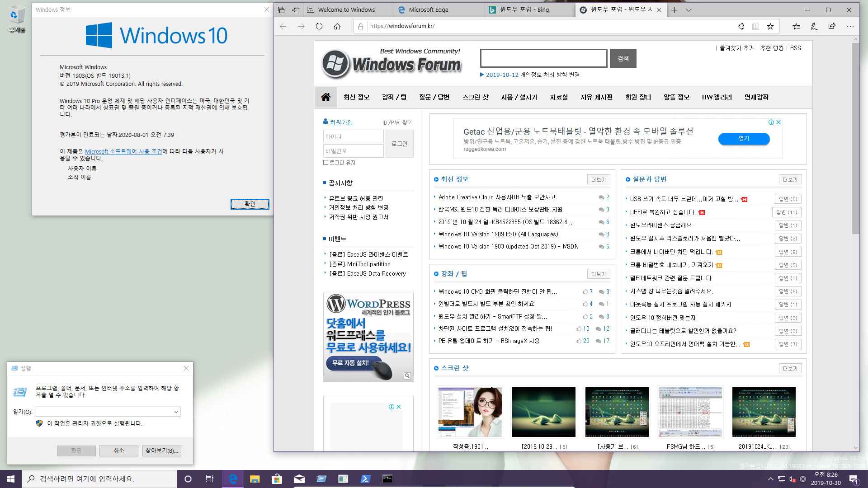Viewport: 868px width, 488px height.
Task: Open the FSMG님 하드... screenshot thumbnail
Action: click(690, 412)
